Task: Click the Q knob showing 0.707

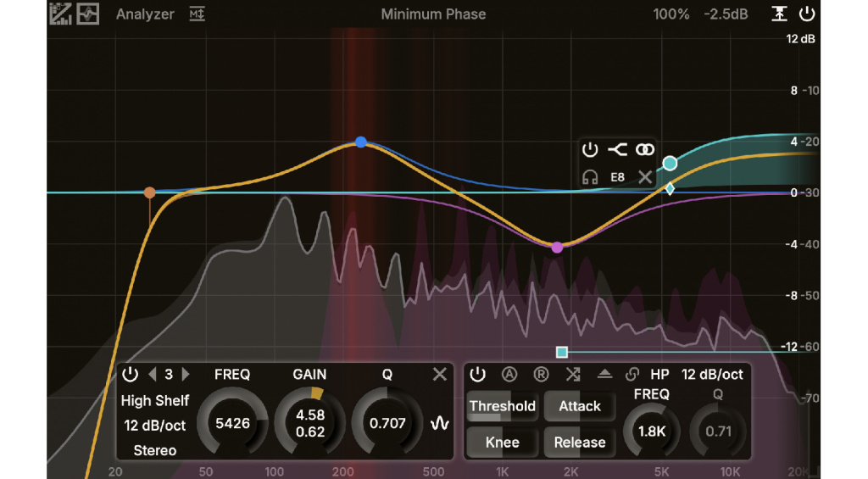Action: click(x=387, y=423)
